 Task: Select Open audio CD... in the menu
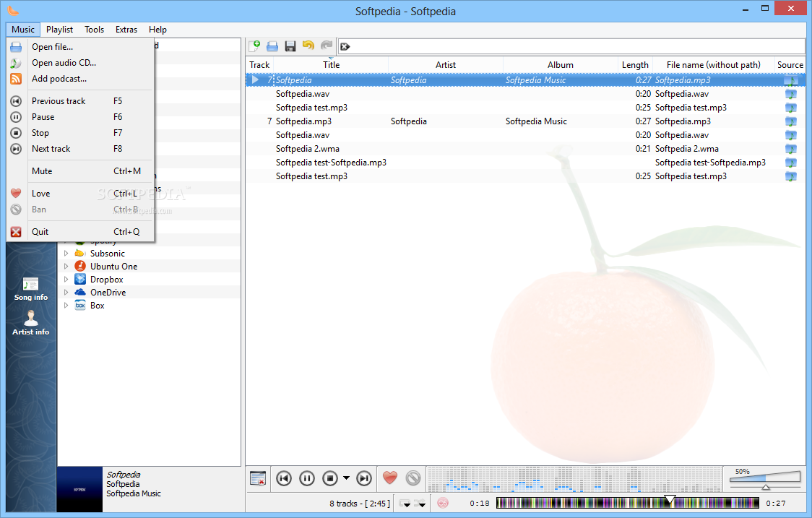[80, 63]
